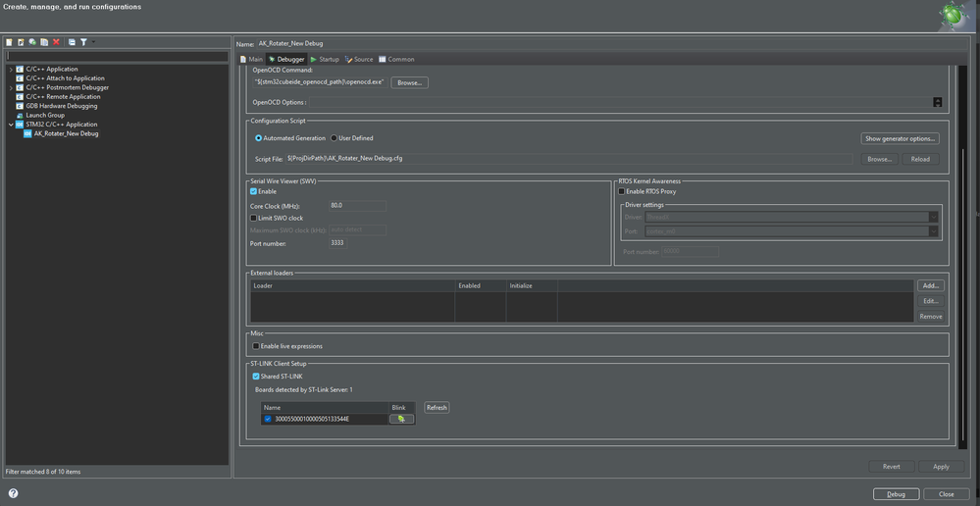Click the configuration filter text field
980x506 pixels.
click(118, 56)
